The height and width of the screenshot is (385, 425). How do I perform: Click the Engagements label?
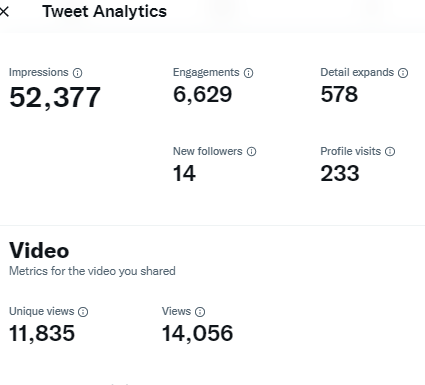206,72
